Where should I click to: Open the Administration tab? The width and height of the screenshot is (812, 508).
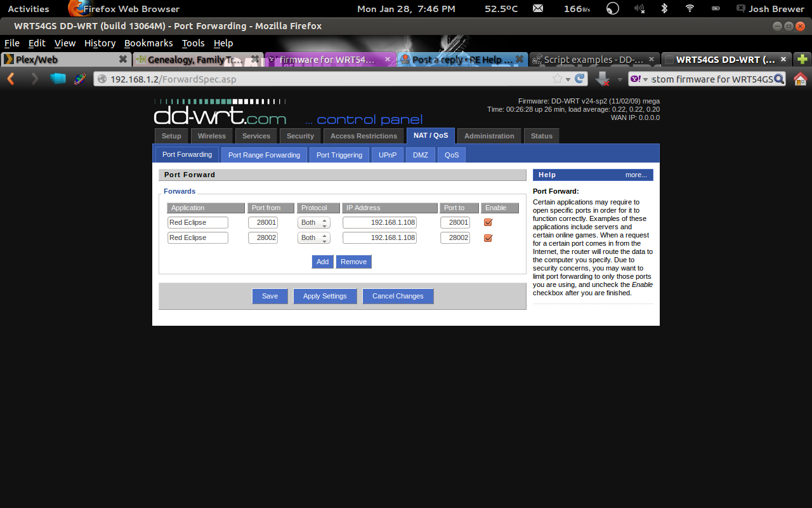[x=489, y=136]
